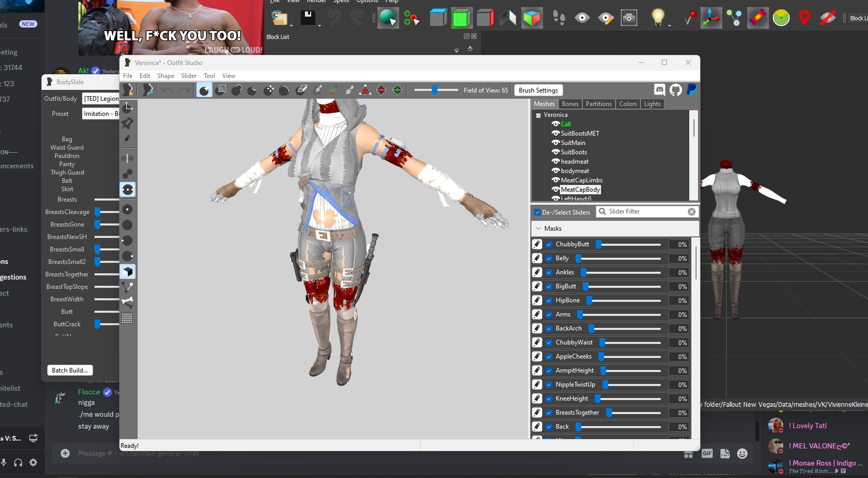Open the Discord link icon

coord(659,90)
